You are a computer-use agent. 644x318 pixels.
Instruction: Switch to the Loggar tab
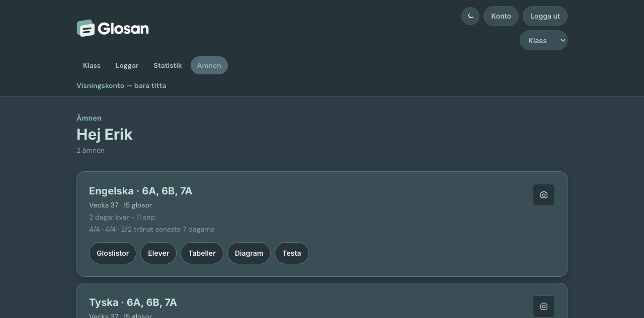coord(127,65)
